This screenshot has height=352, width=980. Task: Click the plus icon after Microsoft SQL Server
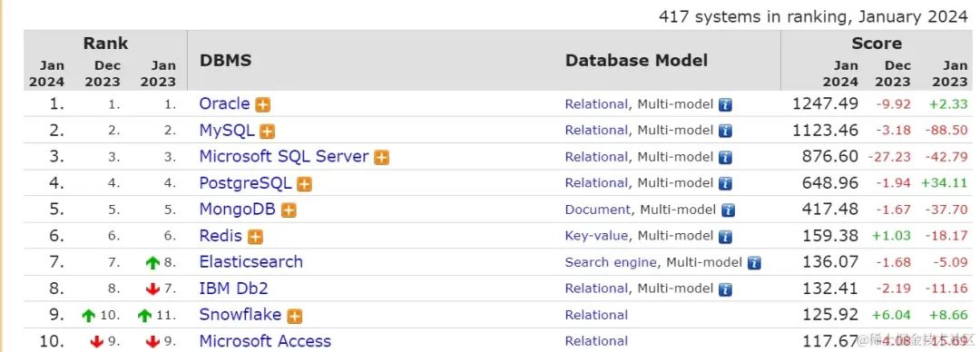381,158
